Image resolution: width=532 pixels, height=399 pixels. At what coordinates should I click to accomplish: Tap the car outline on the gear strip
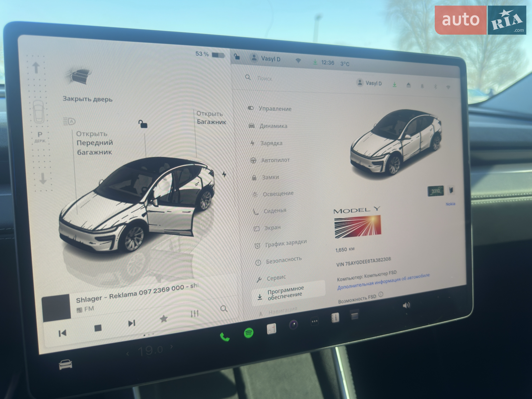(39, 112)
